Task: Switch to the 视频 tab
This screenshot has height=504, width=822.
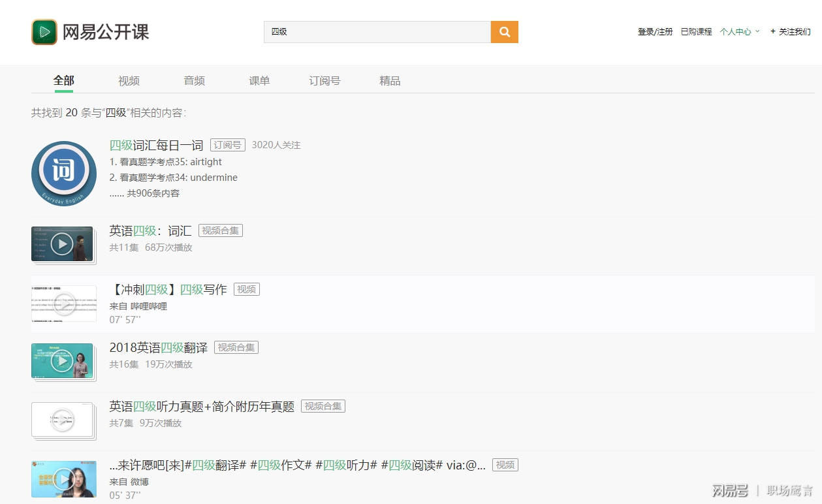Action: click(x=129, y=81)
